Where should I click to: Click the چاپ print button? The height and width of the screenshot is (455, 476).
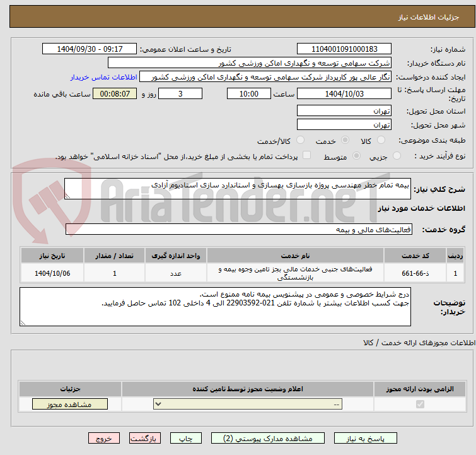186,439
